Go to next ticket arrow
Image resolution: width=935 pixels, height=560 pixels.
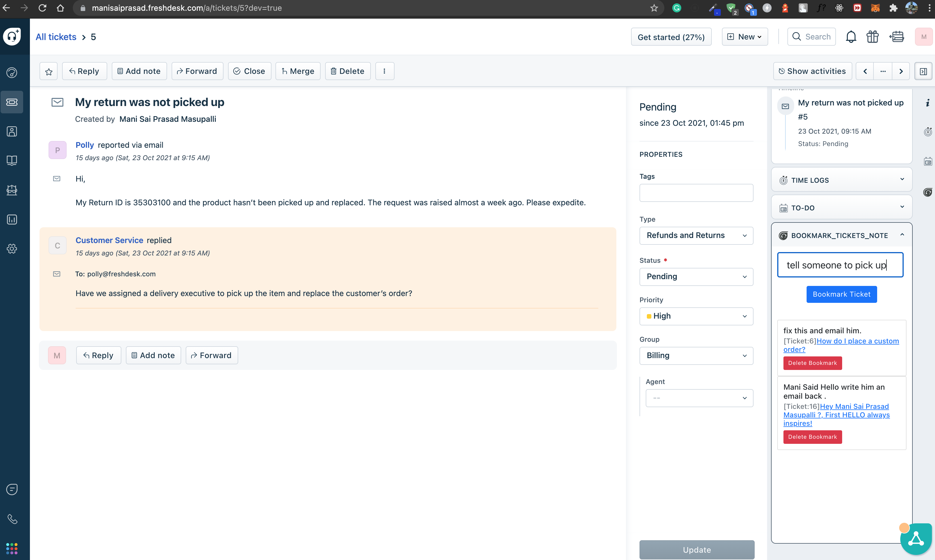(901, 71)
